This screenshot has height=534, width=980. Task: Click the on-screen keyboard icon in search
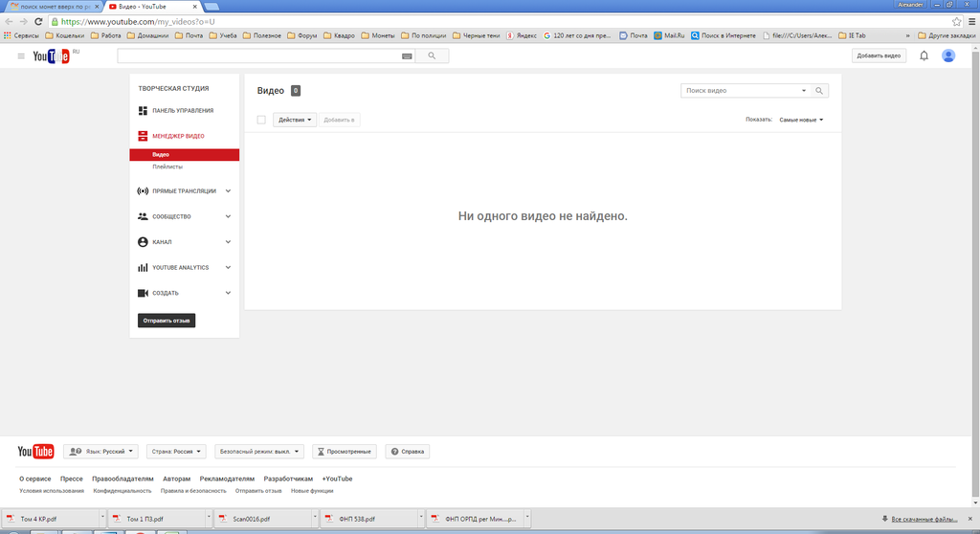(x=407, y=56)
